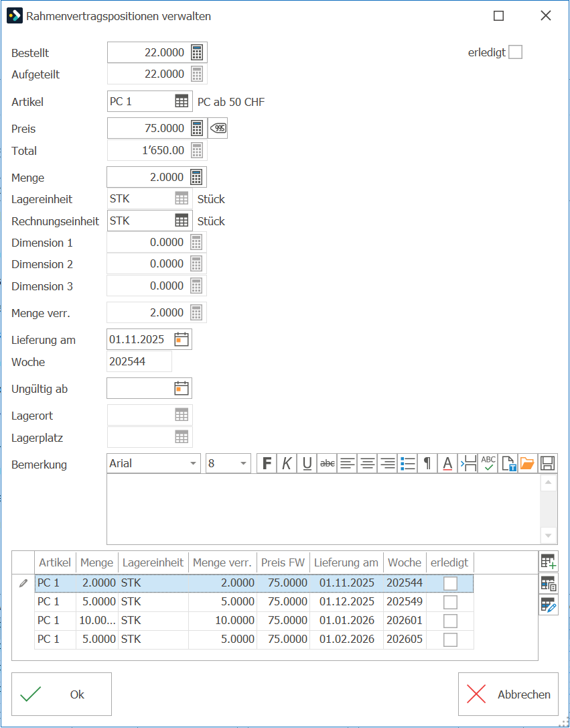Confirm with the Ok button
570x728 pixels.
click(x=62, y=694)
